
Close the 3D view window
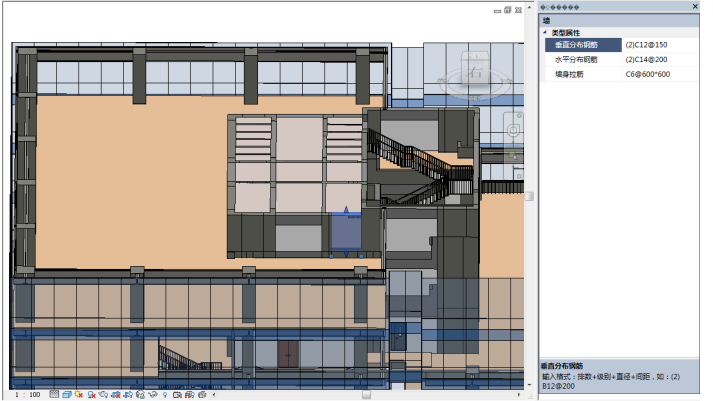click(518, 10)
